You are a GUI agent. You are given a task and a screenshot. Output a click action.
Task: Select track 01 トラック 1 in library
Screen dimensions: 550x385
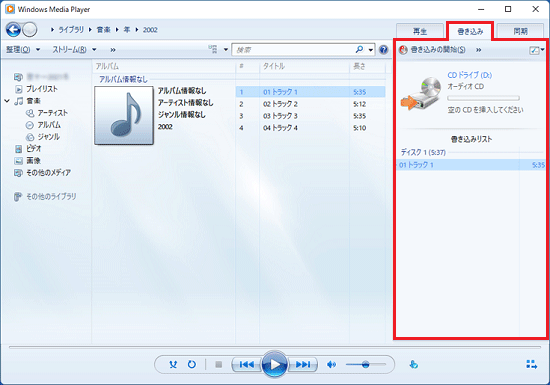(x=310, y=92)
